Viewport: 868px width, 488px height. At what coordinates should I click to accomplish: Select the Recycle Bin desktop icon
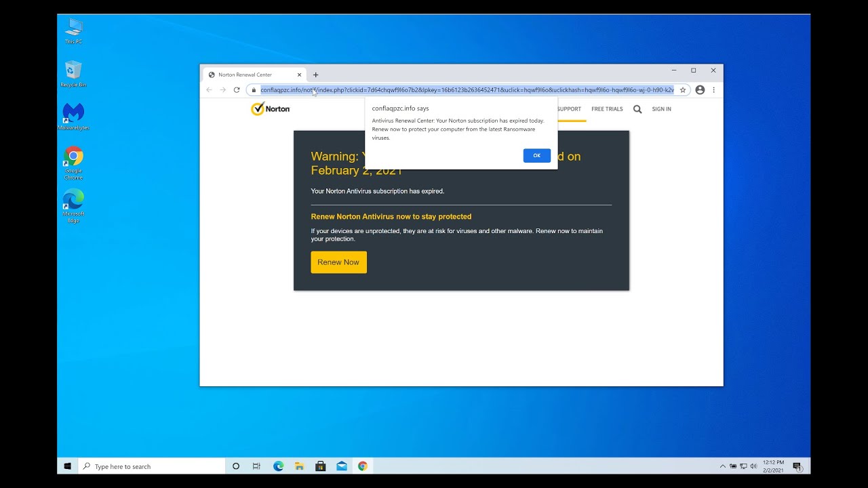(74, 74)
